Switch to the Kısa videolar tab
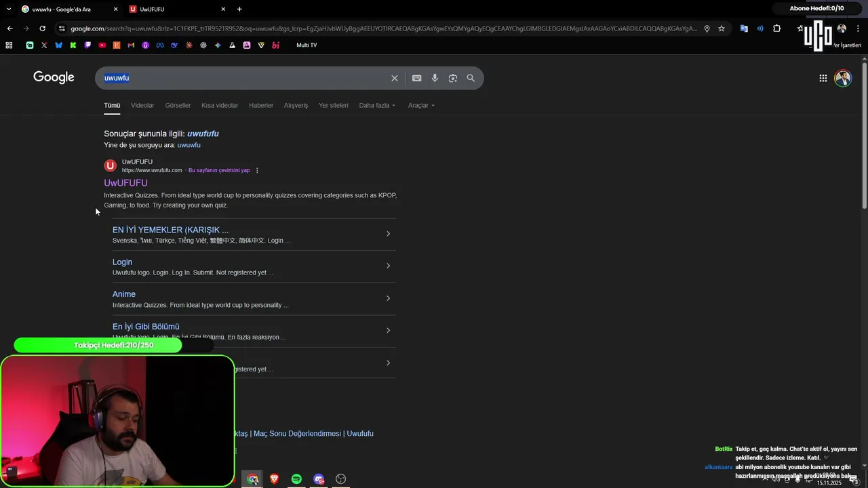This screenshot has height=488, width=868. 220,105
